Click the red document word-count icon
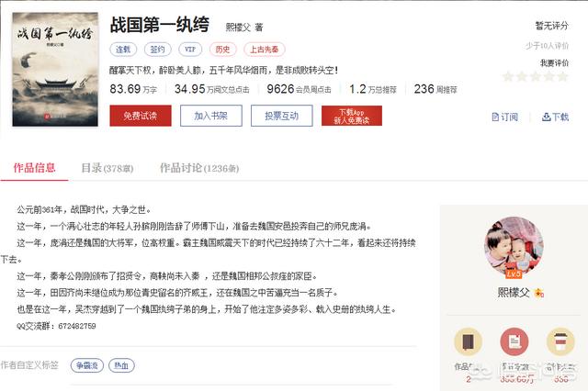Viewport: 588px width, 391px height. pos(514,341)
